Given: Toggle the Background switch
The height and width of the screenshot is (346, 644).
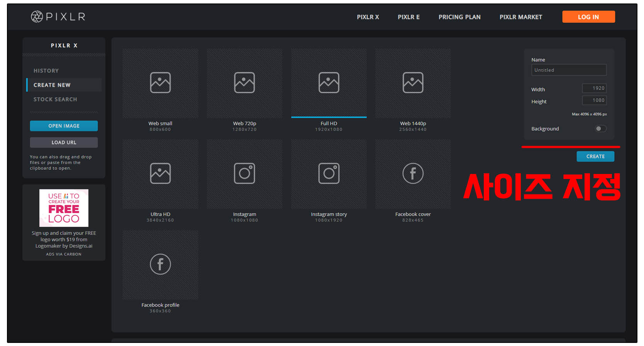Looking at the screenshot, I should point(600,128).
